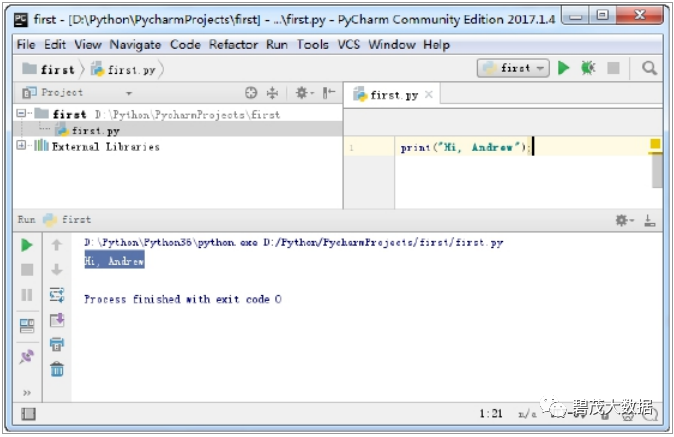This screenshot has width=674, height=437.
Task: Maximize the PyCharm window
Action: pos(603,15)
